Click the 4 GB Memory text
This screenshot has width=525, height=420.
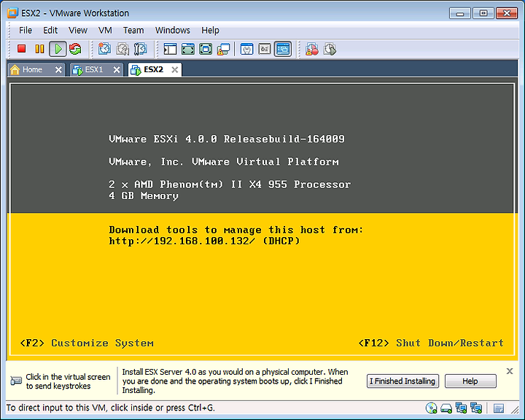coord(144,195)
